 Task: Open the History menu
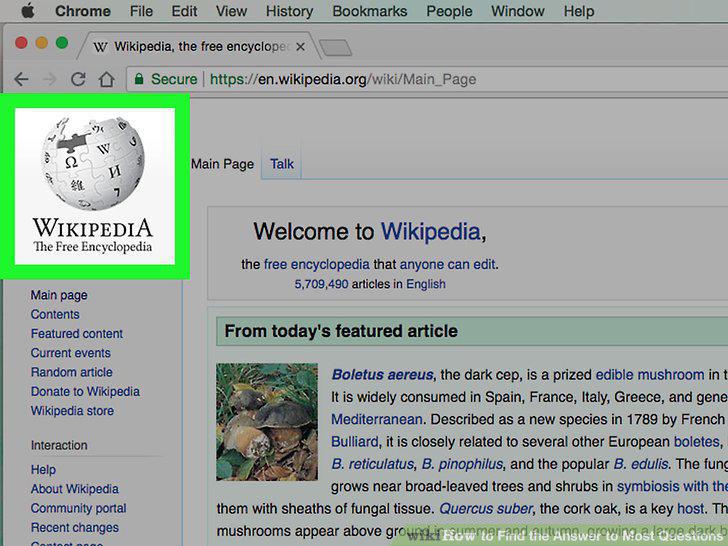point(289,11)
